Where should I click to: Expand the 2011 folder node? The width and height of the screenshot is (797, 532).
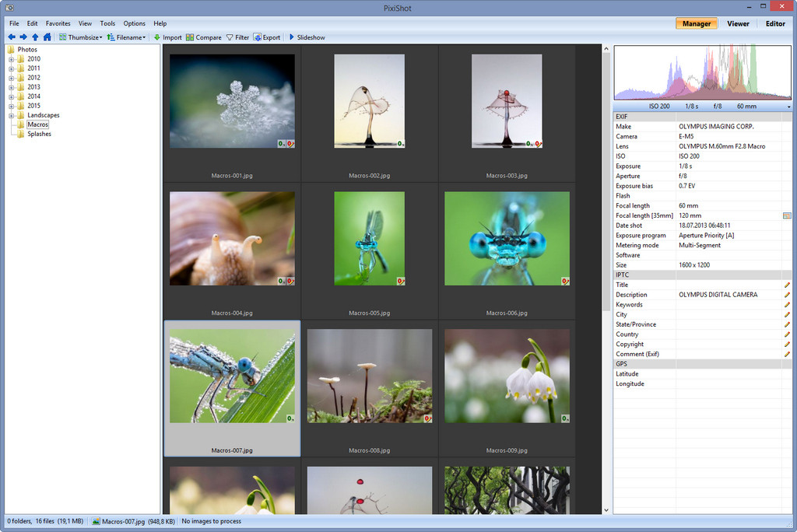(x=11, y=68)
